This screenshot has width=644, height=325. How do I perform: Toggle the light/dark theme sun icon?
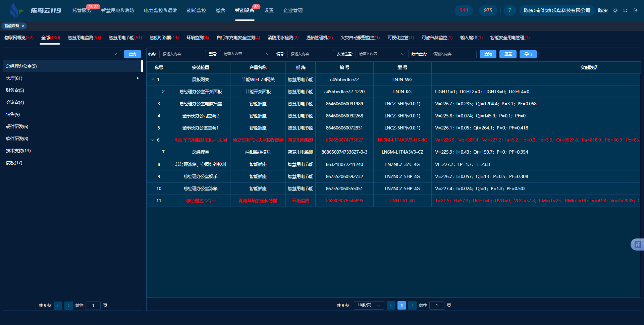[x=615, y=10]
